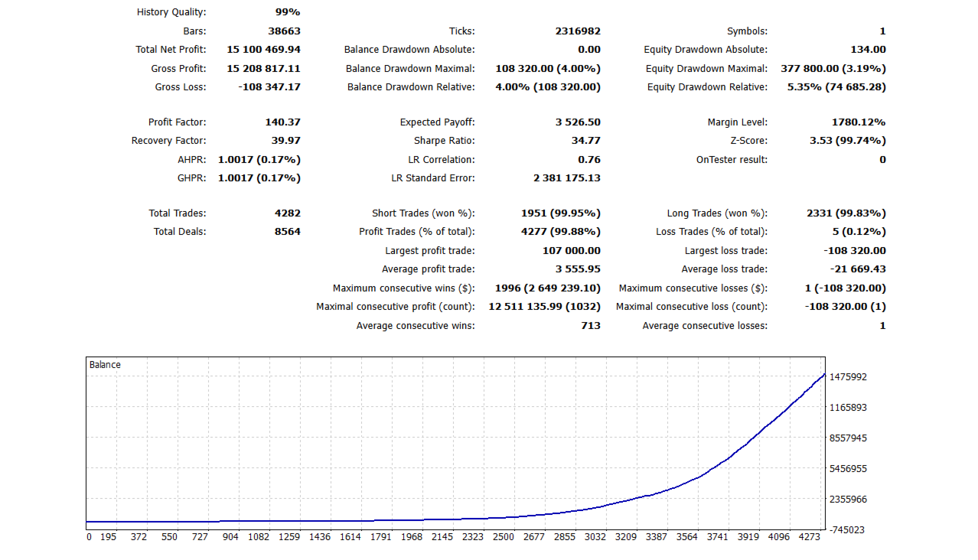Select Largest profit trade value 107 000.00

pyautogui.click(x=572, y=251)
